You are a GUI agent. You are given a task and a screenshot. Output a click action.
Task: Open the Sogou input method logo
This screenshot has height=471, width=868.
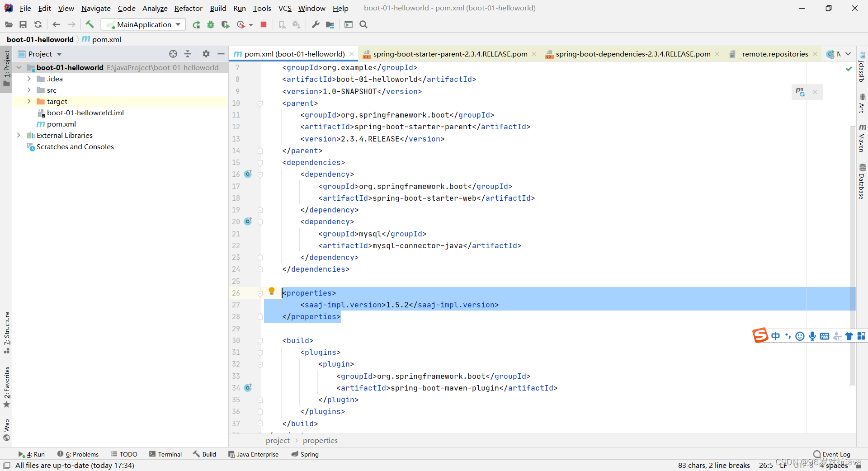pos(760,335)
